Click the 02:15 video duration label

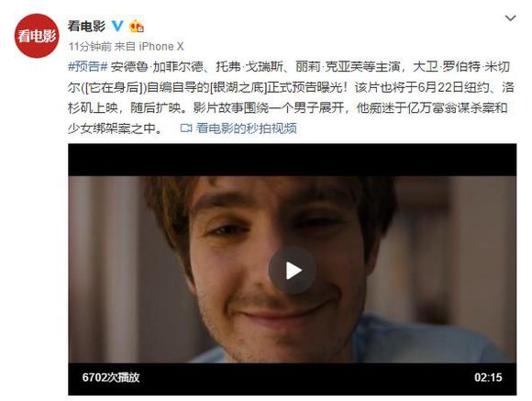tap(488, 377)
